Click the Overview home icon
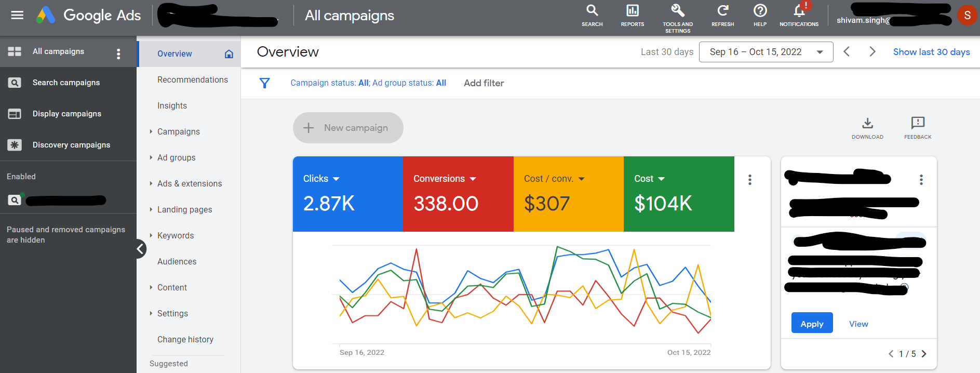Screen dimensions: 980x373 pyautogui.click(x=229, y=54)
